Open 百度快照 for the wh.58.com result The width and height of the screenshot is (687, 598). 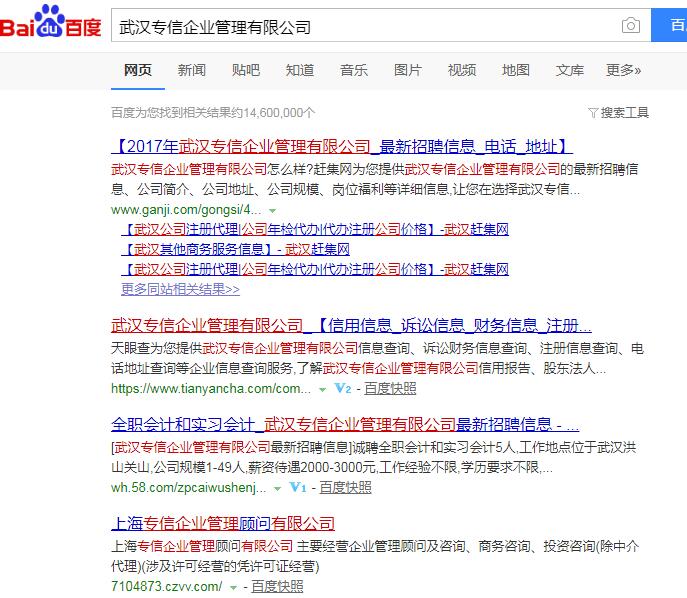pos(345,488)
